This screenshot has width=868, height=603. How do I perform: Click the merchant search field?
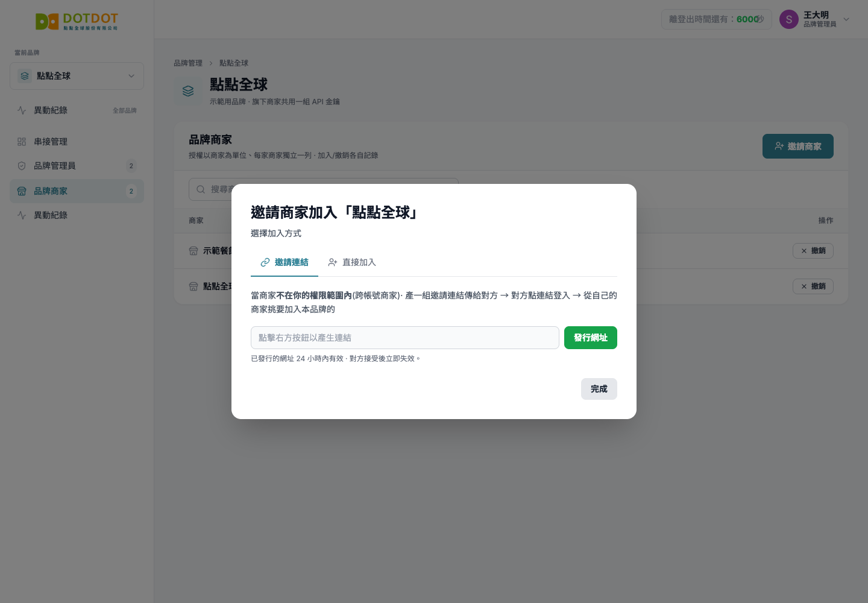(x=324, y=189)
